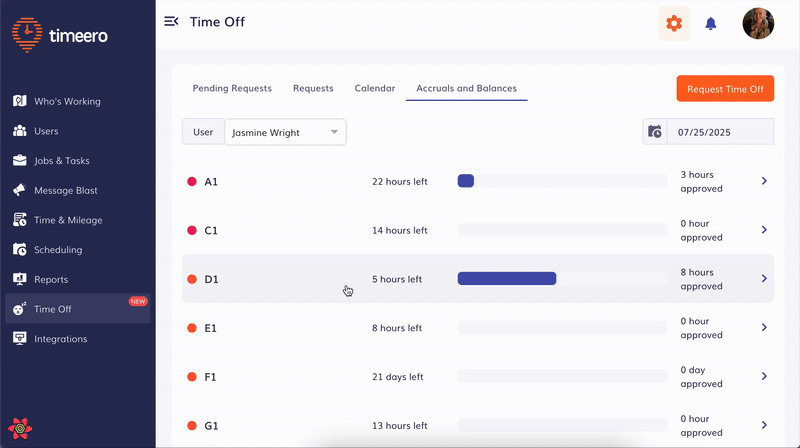Click the D1 hours progress bar
Screen dimensions: 800x448
tap(561, 279)
